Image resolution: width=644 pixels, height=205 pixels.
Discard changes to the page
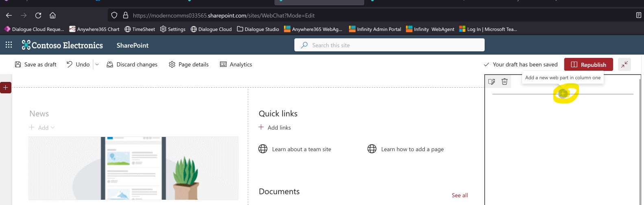(132, 64)
